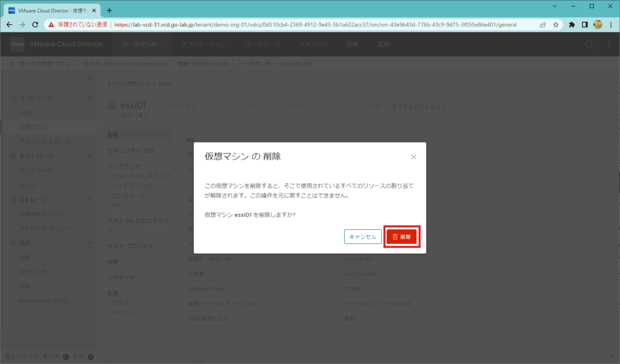Click the キャンセル button in dialog
The height and width of the screenshot is (364, 620).
363,236
